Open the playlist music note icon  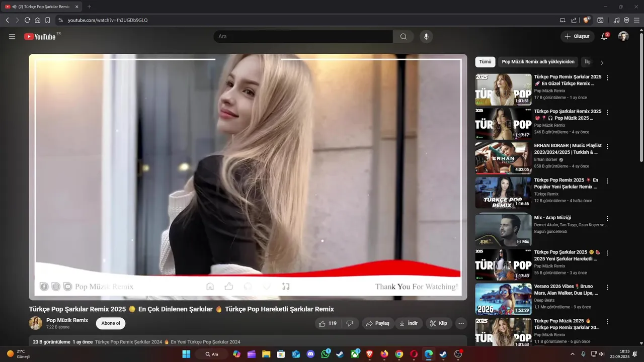click(616, 20)
